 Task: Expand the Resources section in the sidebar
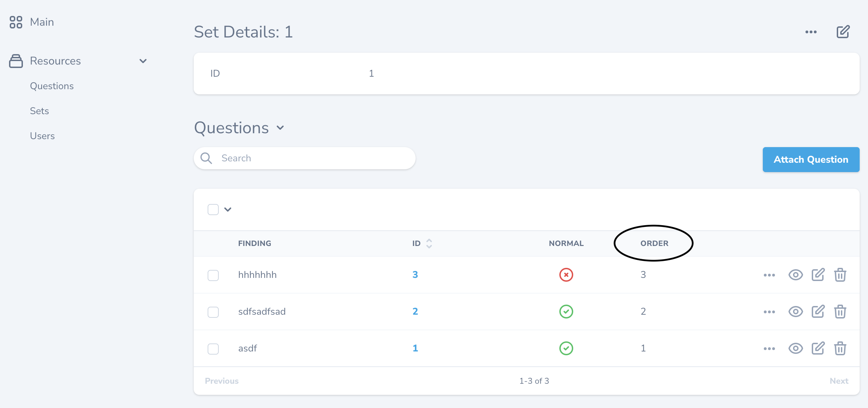tap(143, 61)
